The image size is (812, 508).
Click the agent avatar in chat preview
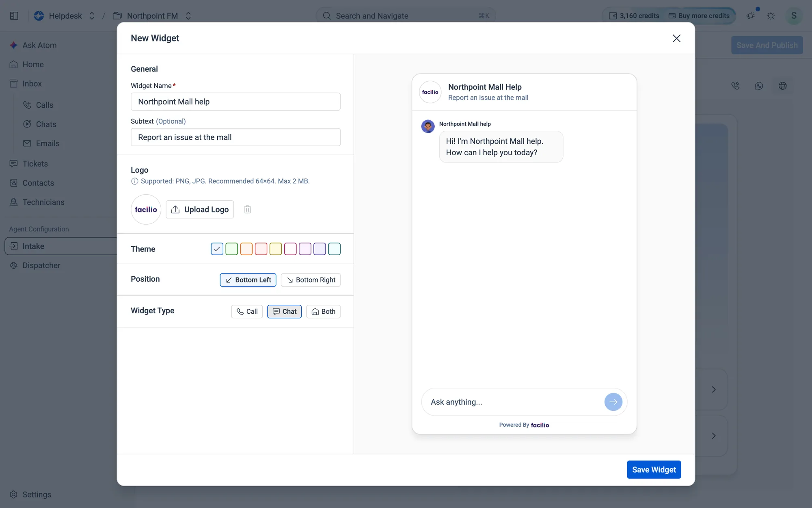[428, 126]
